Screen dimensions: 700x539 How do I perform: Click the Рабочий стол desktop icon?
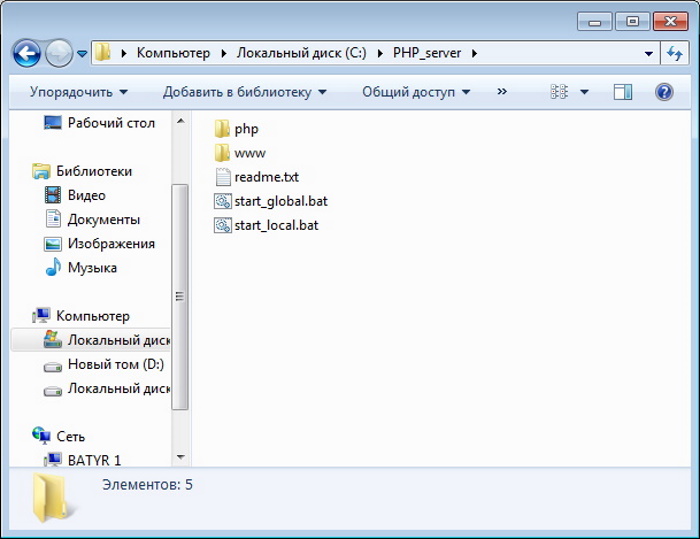click(x=53, y=122)
